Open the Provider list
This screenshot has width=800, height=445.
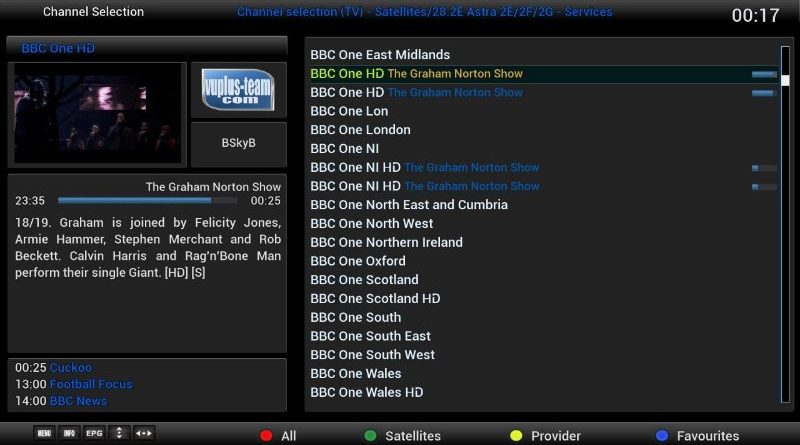[556, 436]
